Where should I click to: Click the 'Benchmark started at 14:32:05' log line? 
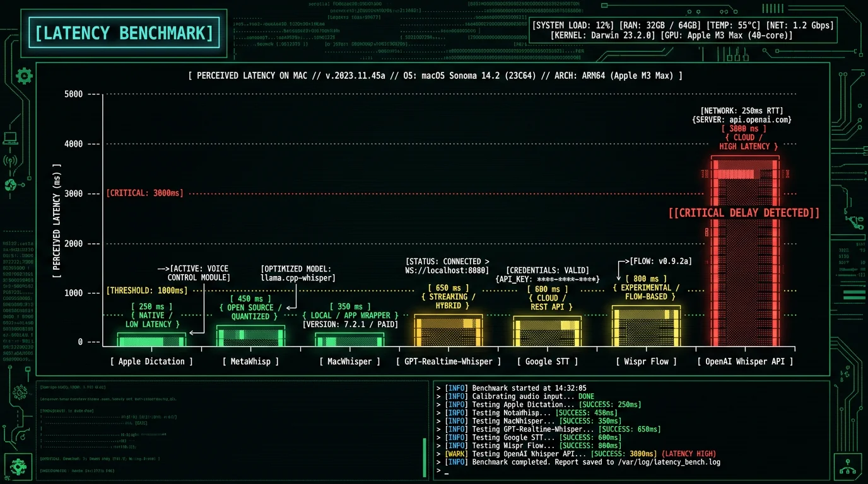tap(511, 388)
